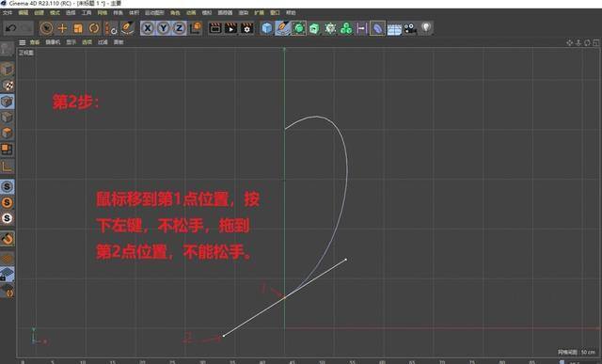The image size is (602, 364).
Task: Click the purple Field icon
Action: [x=361, y=28]
